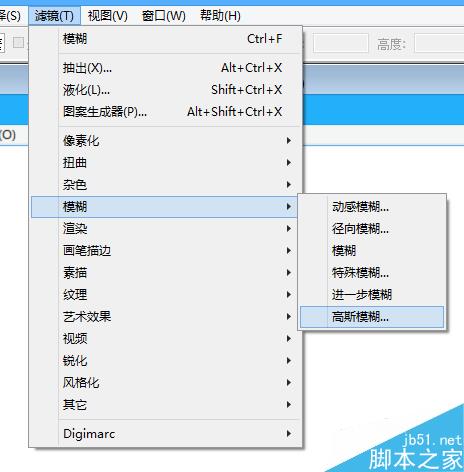Select highlighted 模糊 submenu entry

pos(164,207)
